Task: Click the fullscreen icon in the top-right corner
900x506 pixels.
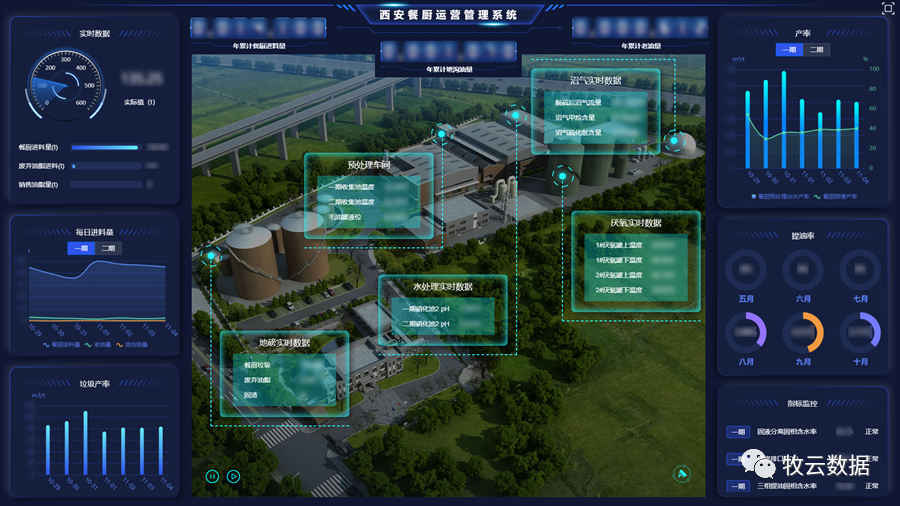Action: 887,8
